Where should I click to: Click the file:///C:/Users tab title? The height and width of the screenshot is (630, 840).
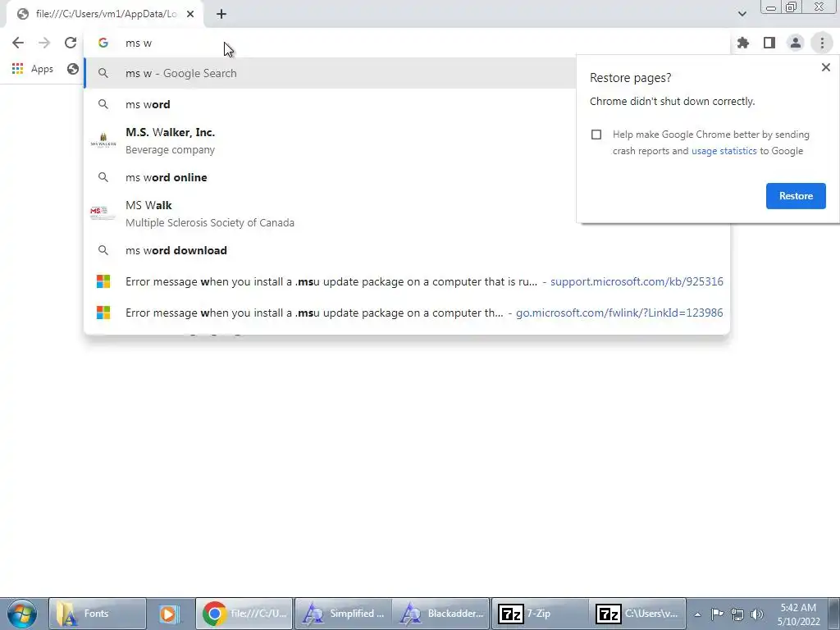point(106,14)
